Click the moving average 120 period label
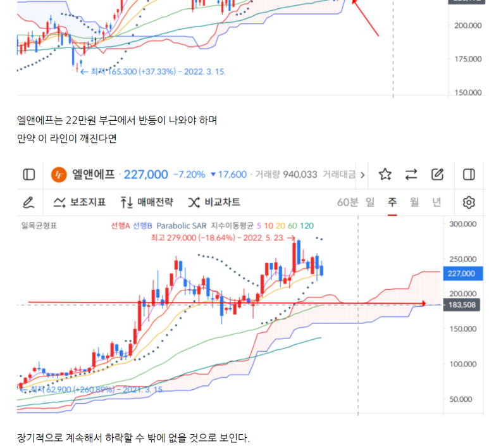 (x=307, y=225)
